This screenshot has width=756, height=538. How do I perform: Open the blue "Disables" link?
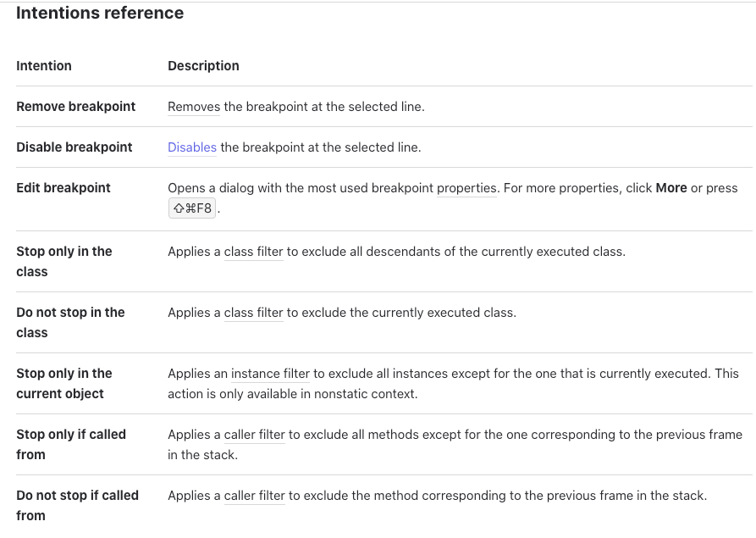[x=192, y=147]
